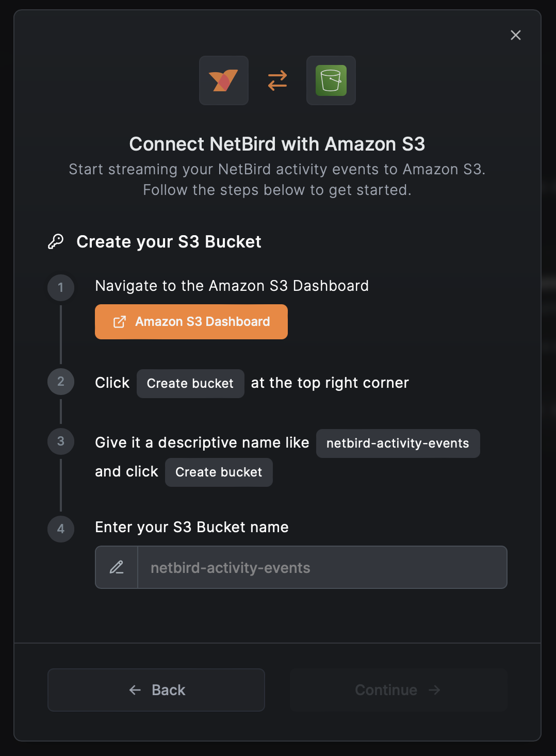
Task: Click step circle 2
Action: [60, 382]
